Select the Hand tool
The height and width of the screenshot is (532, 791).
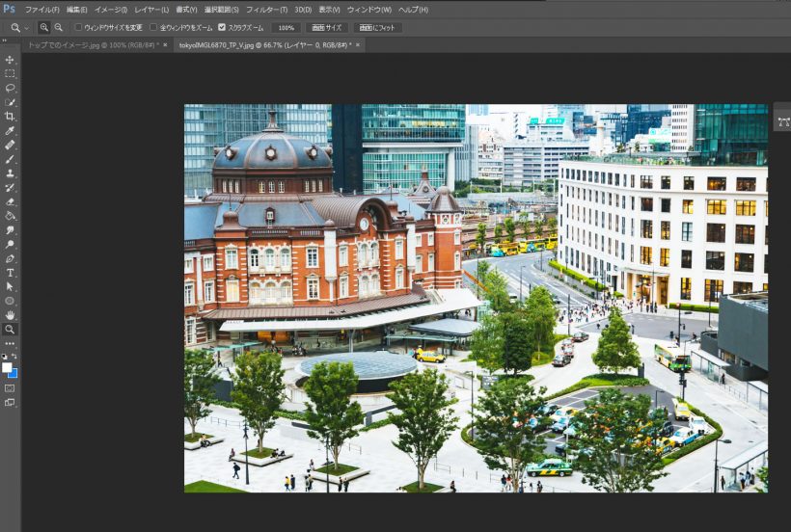(10, 315)
